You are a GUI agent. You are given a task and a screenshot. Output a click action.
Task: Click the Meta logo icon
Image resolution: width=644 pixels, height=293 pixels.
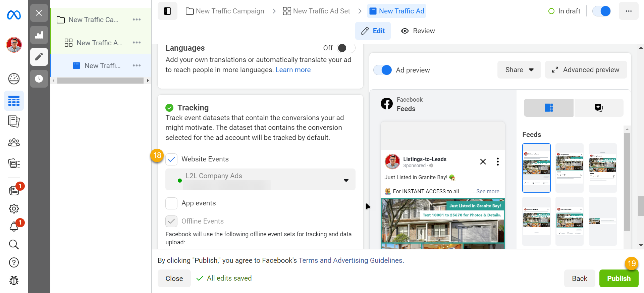pyautogui.click(x=14, y=15)
